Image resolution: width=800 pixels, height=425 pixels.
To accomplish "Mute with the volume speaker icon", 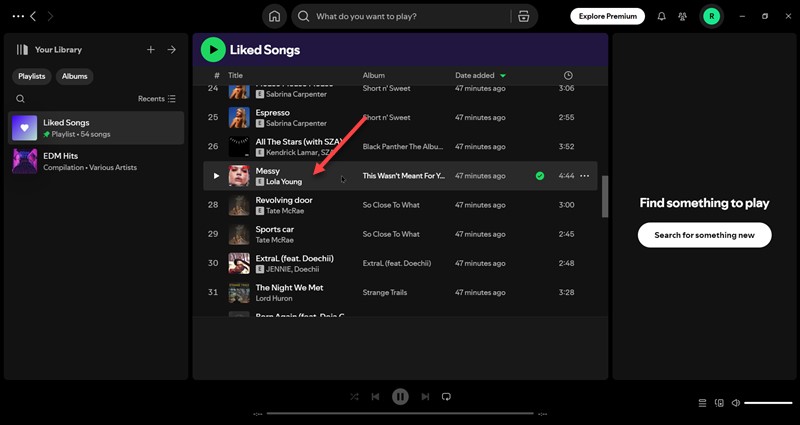I will pyautogui.click(x=736, y=403).
